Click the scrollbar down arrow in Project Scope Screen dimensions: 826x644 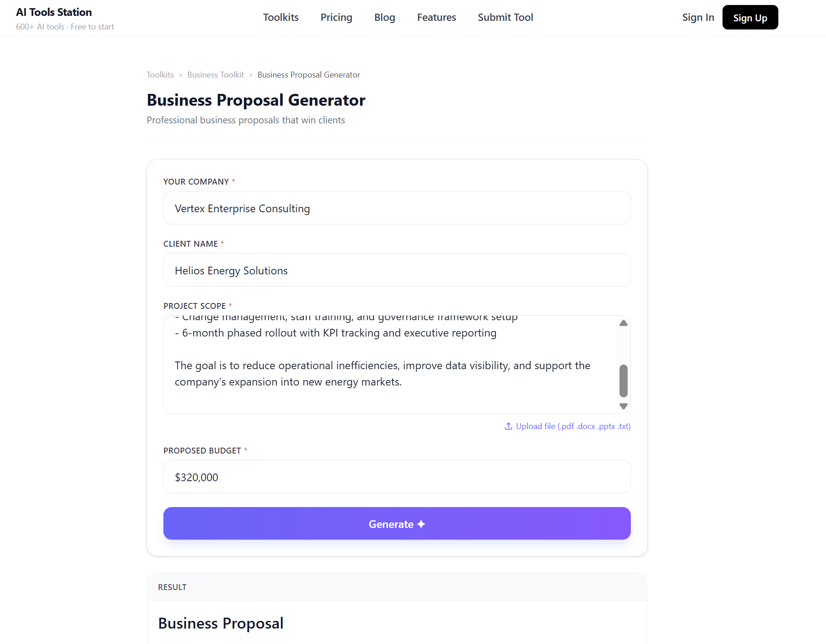(623, 407)
